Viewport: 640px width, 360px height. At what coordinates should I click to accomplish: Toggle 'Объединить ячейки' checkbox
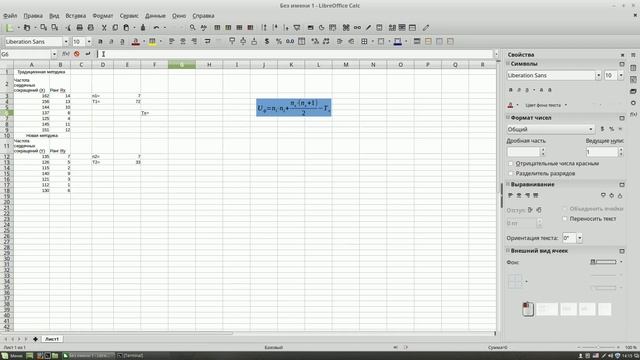pyautogui.click(x=565, y=209)
